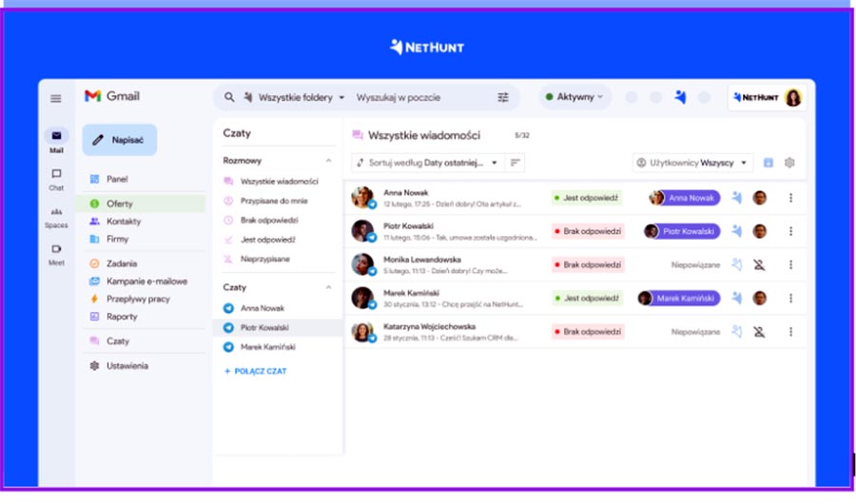Click NetHunt bird icon in top bar
The image size is (856, 504).
click(680, 97)
